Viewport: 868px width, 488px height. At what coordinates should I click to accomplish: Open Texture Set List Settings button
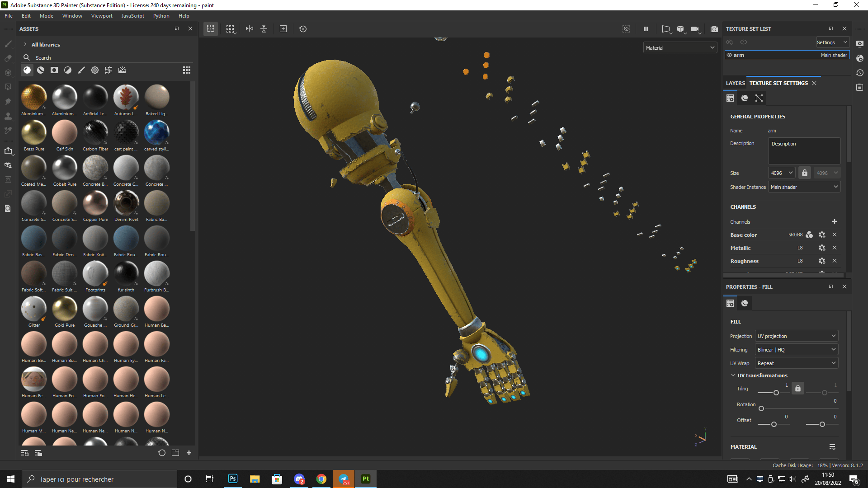pyautogui.click(x=832, y=42)
